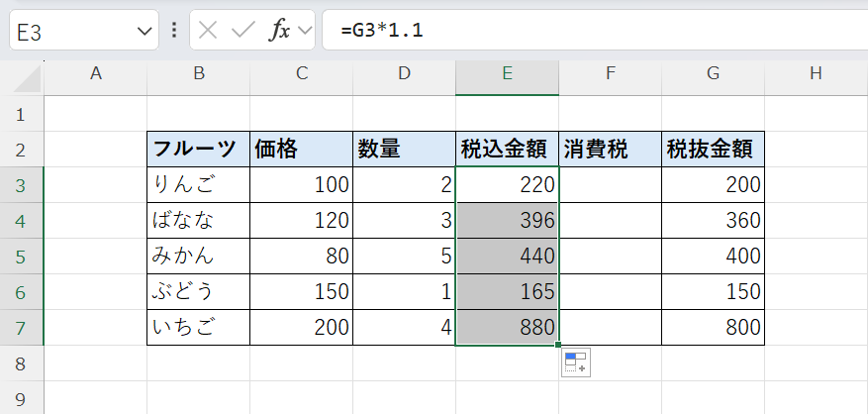Select row 3 header

[22, 184]
